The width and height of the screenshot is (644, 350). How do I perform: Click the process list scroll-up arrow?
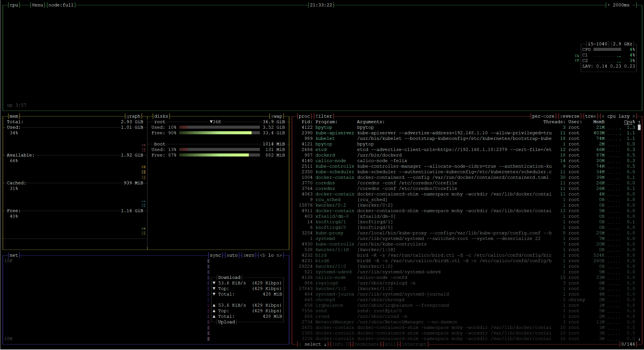(639, 122)
